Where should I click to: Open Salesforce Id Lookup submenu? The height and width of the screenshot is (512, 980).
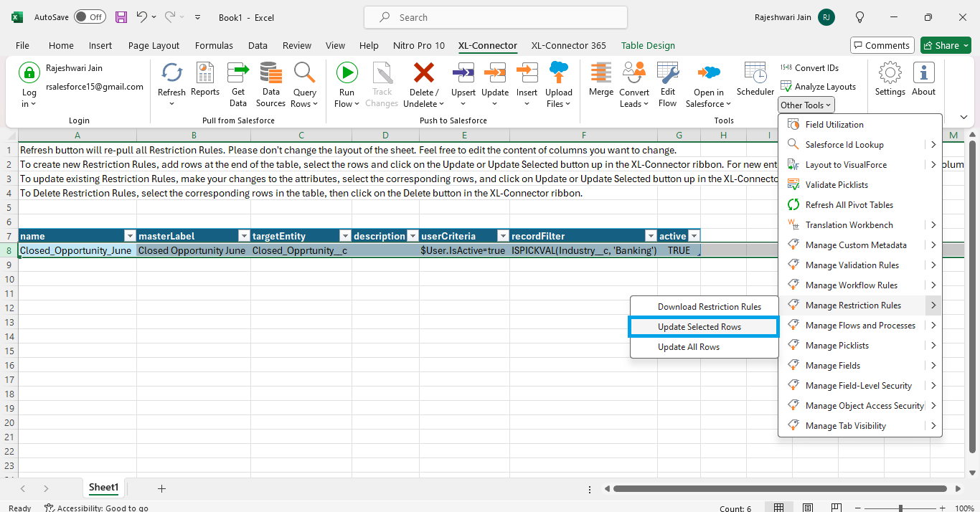[860, 145]
